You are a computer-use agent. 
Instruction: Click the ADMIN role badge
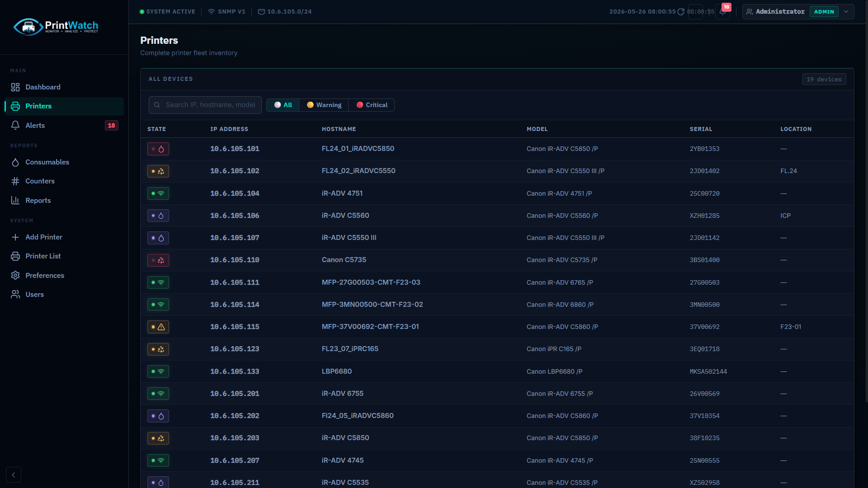pyautogui.click(x=824, y=12)
